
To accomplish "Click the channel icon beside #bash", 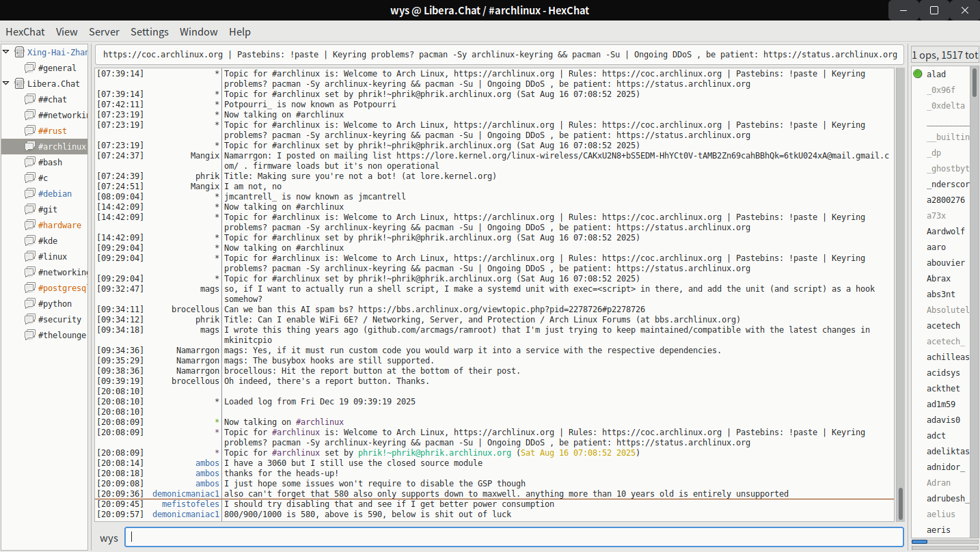I will click(x=30, y=162).
